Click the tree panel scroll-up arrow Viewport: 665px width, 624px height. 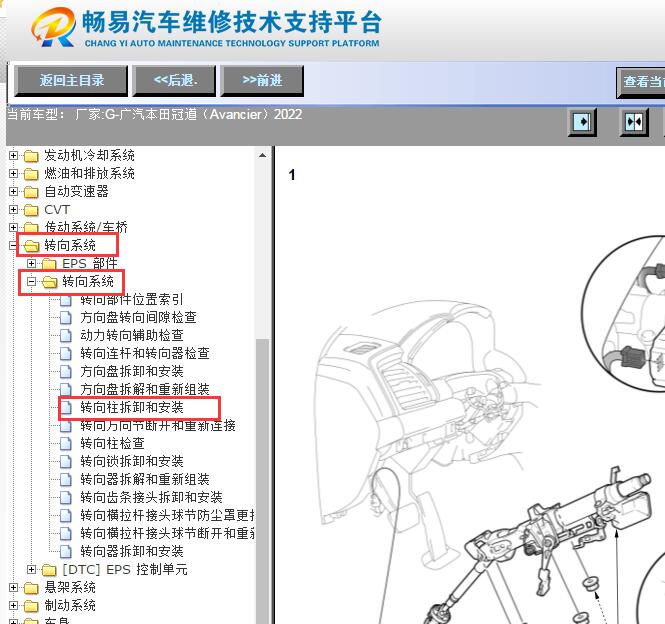[263, 155]
